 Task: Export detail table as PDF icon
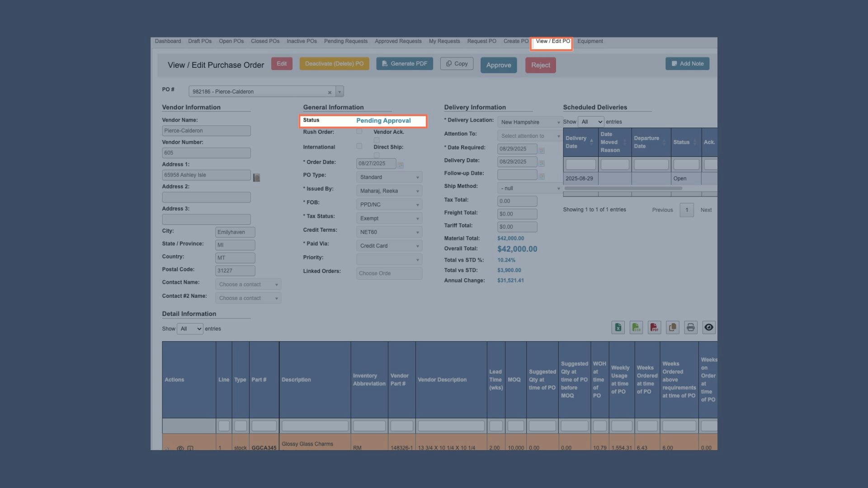pyautogui.click(x=654, y=328)
